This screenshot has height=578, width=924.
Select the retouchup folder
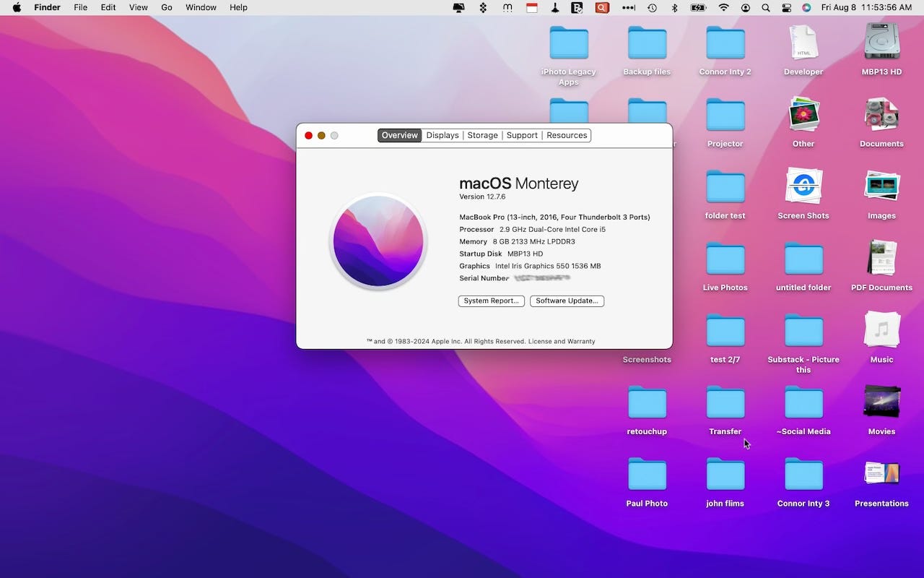647,402
